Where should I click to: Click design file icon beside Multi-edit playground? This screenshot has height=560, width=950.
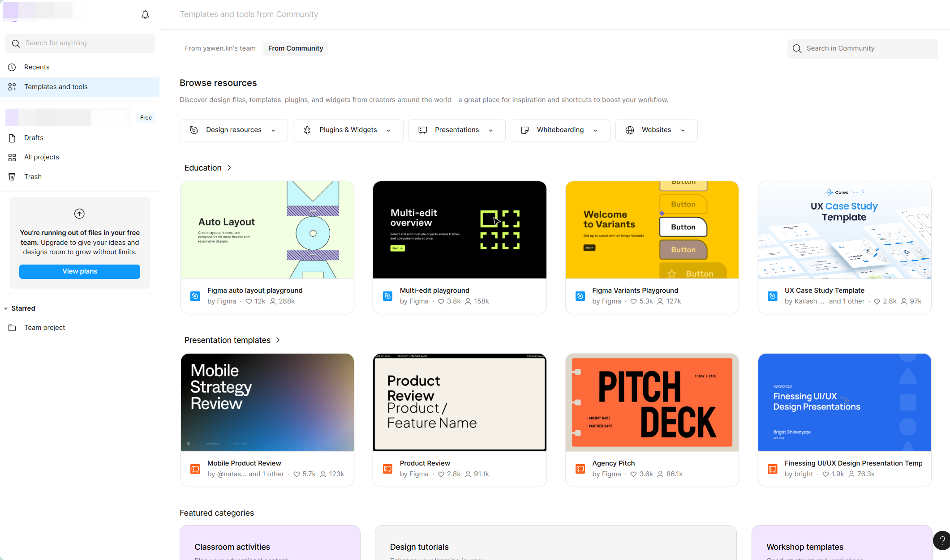point(388,296)
